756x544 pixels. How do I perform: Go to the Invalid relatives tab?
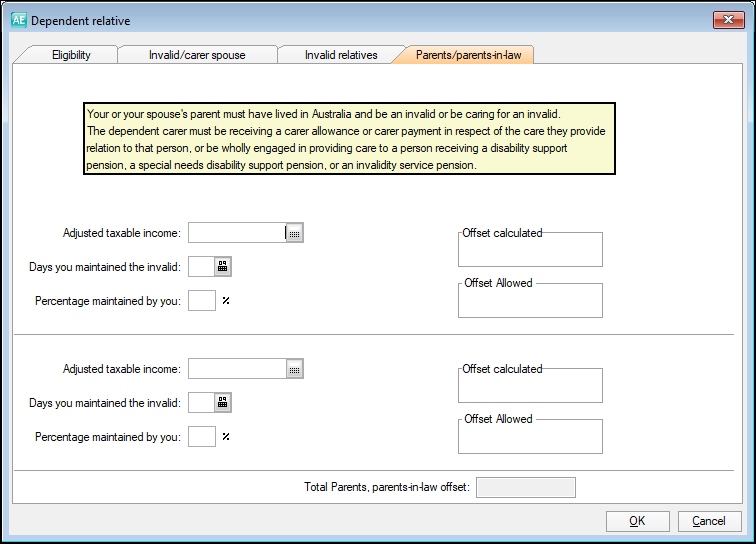point(341,55)
